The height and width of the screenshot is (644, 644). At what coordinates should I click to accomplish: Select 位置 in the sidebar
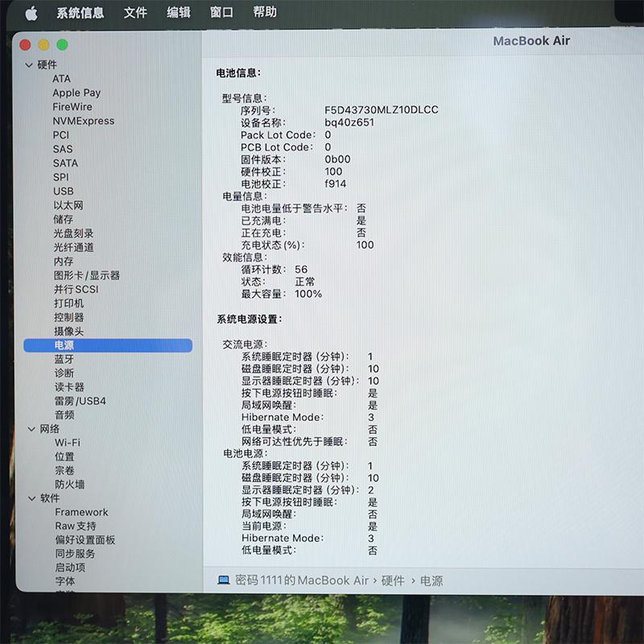click(x=64, y=456)
